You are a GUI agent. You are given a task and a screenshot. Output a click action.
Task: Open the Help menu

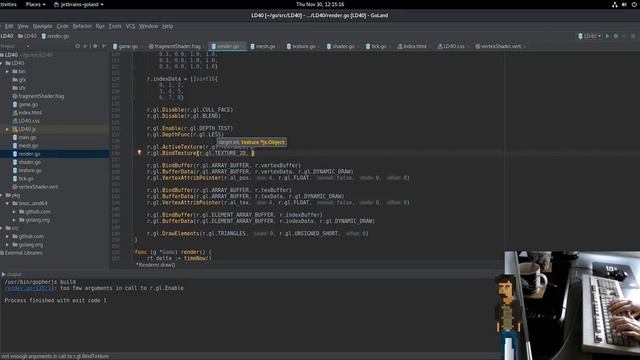[x=167, y=26]
